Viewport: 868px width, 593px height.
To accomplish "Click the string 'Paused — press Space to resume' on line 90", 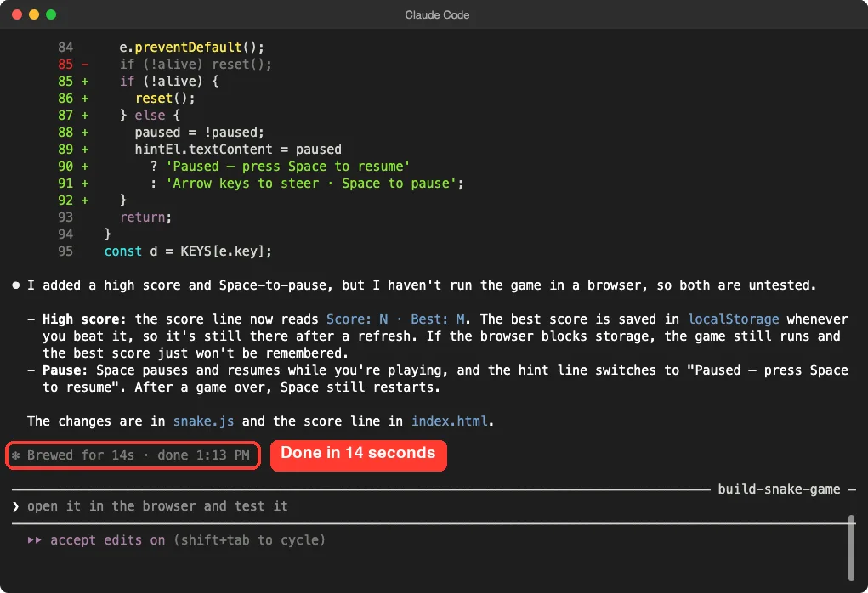I will 288,167.
